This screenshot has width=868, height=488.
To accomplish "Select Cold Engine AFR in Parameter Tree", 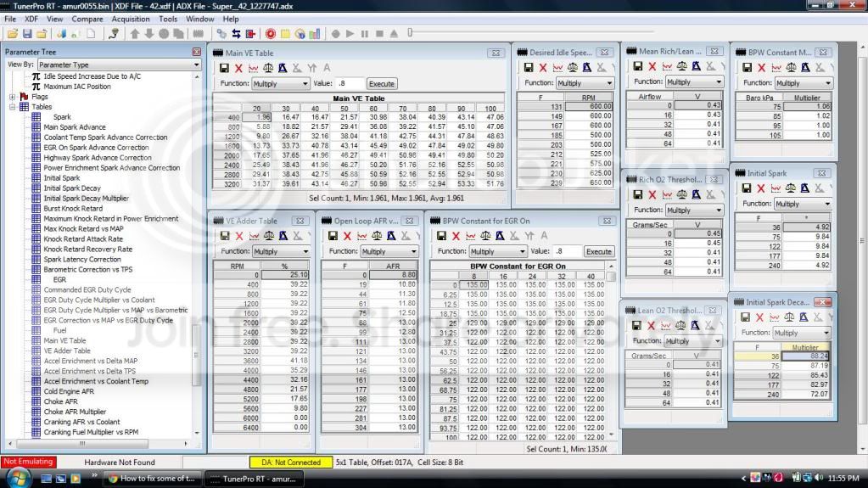I will pyautogui.click(x=69, y=391).
